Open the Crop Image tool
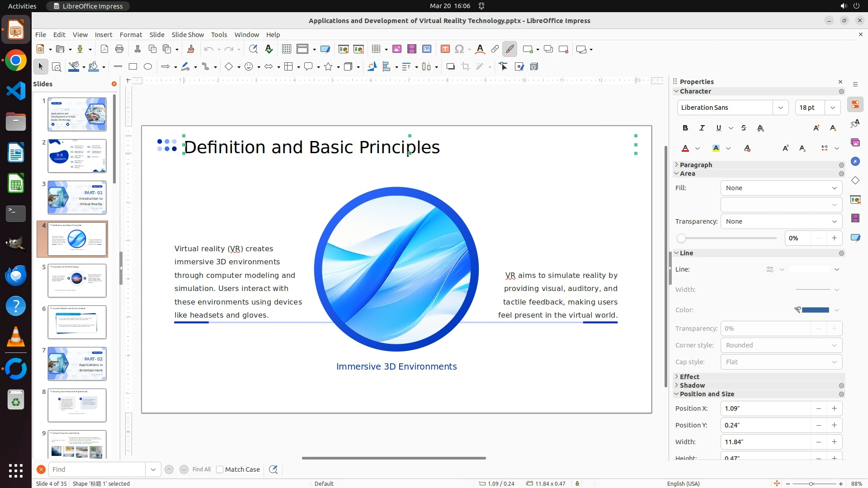 (465, 67)
